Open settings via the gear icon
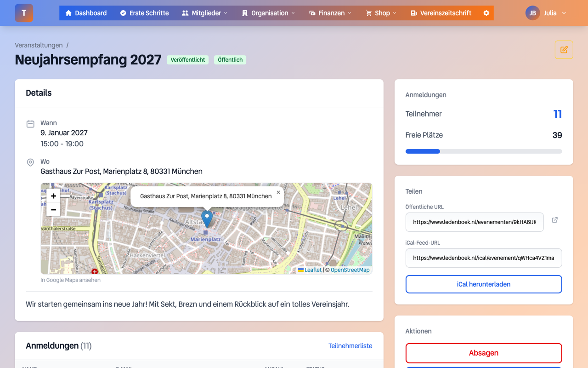This screenshot has width=588, height=368. coord(486,13)
